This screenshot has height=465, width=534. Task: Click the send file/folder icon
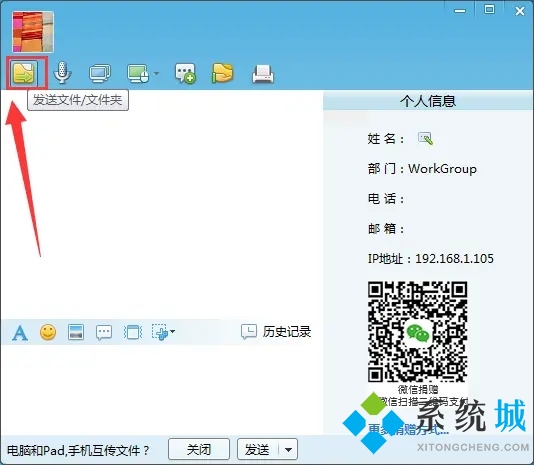point(24,73)
